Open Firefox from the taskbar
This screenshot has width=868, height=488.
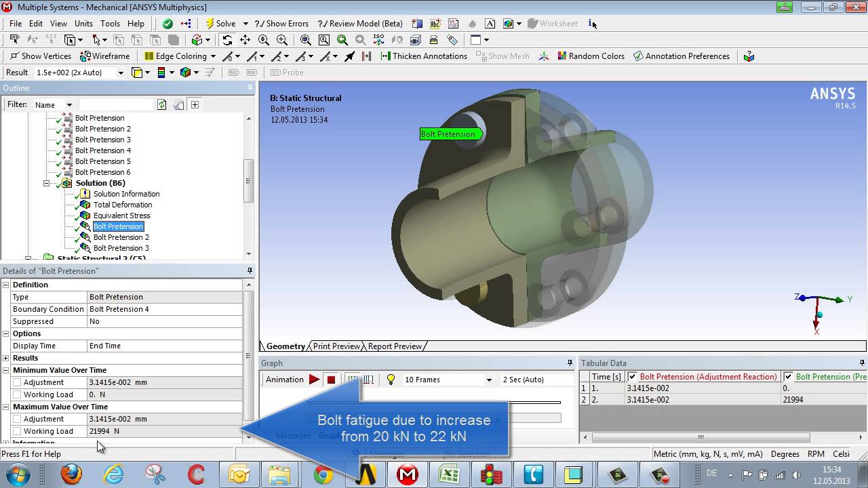71,474
